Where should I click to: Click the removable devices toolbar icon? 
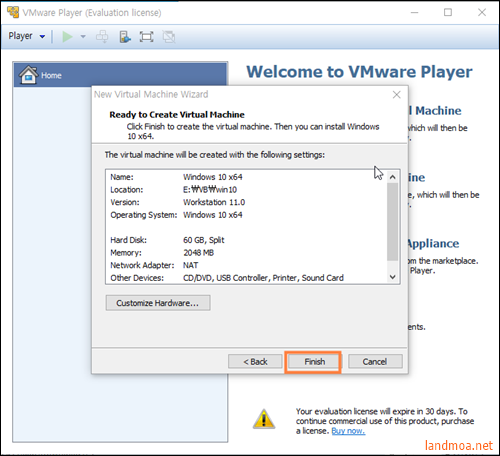click(x=125, y=37)
